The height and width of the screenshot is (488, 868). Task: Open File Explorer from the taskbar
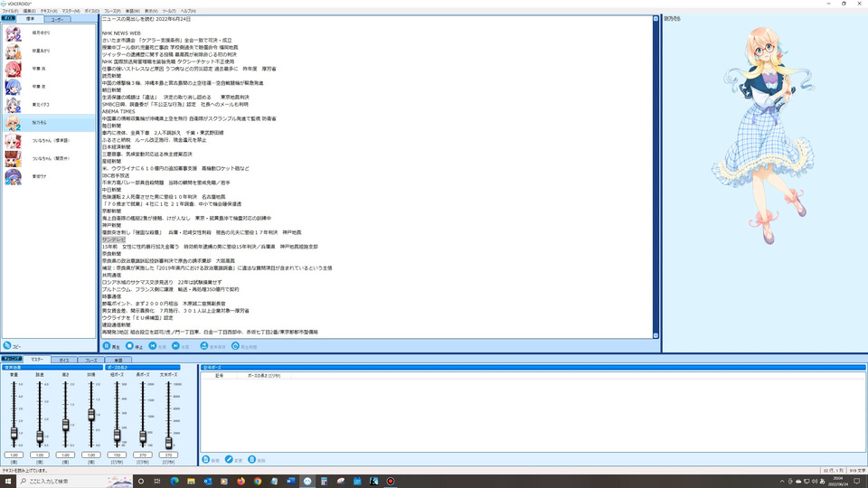pos(191,482)
